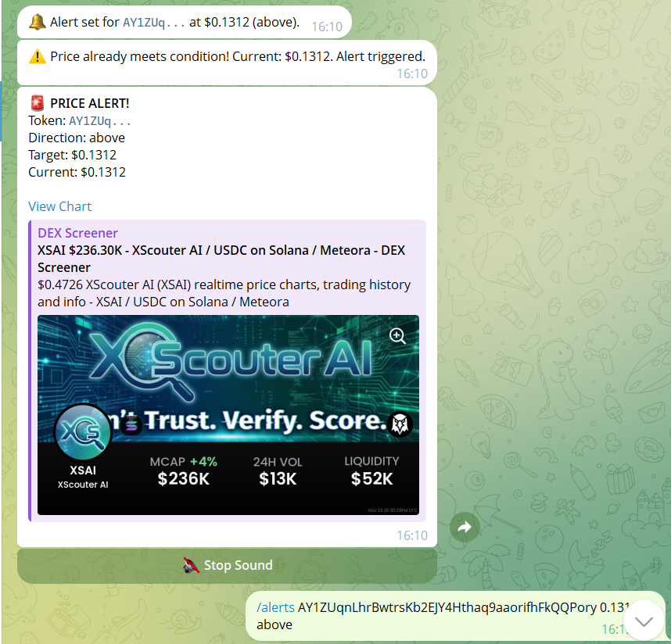Click the round XSAI token logo
Image resolution: width=671 pixels, height=644 pixels.
pos(83,432)
